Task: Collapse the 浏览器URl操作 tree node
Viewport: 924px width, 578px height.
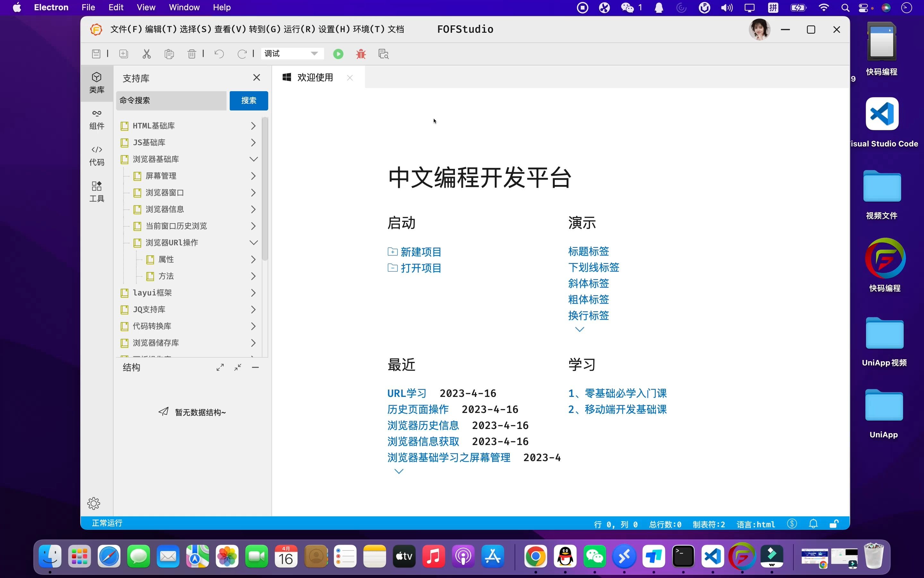Action: point(253,243)
